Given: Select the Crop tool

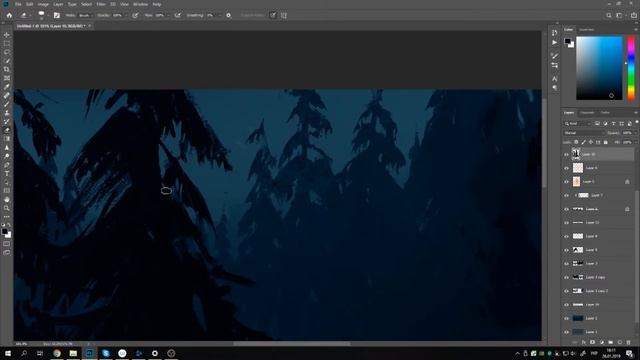Looking at the screenshot, I should pyautogui.click(x=7, y=69).
